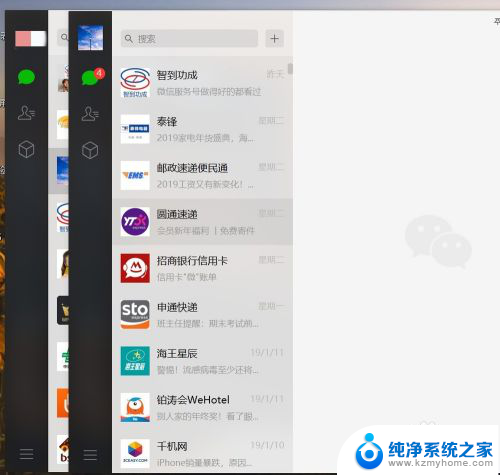Open the chat with 智到功成

click(x=203, y=83)
